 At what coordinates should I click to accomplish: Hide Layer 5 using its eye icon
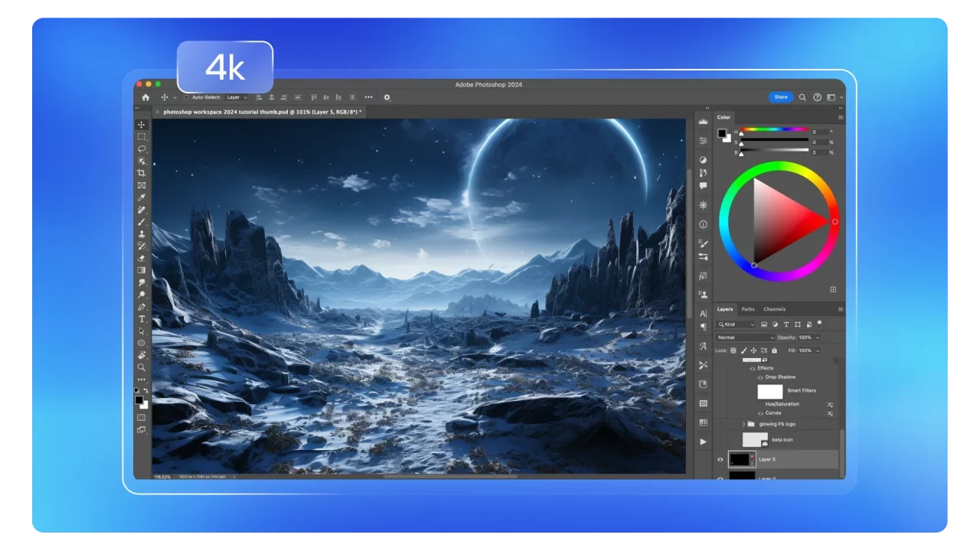click(720, 459)
